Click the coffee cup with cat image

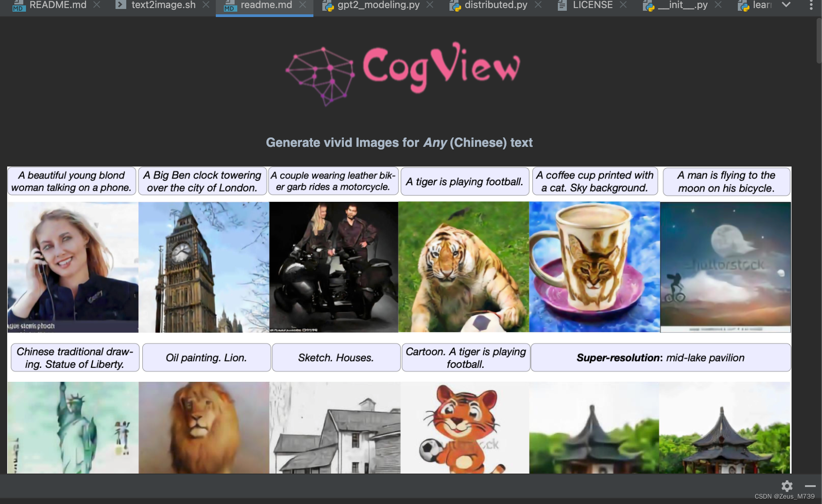(x=594, y=266)
